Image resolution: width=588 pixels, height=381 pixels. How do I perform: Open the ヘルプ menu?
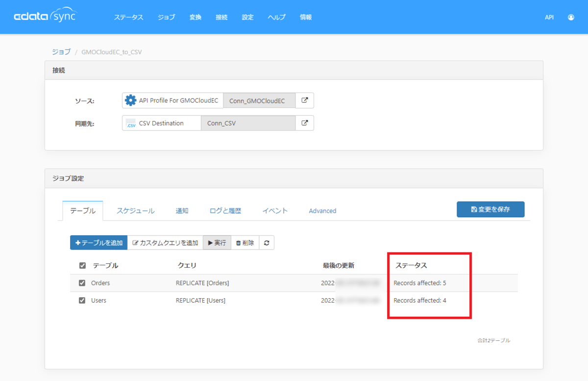pos(277,17)
